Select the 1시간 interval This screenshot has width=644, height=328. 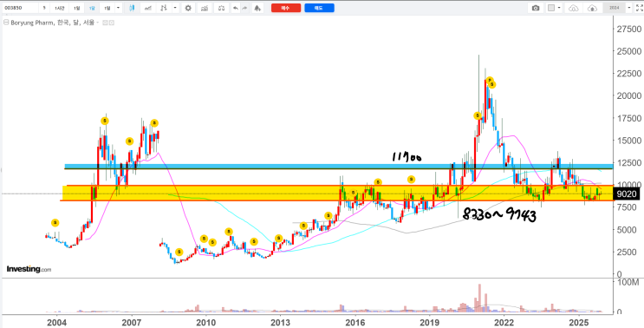pyautogui.click(x=60, y=8)
